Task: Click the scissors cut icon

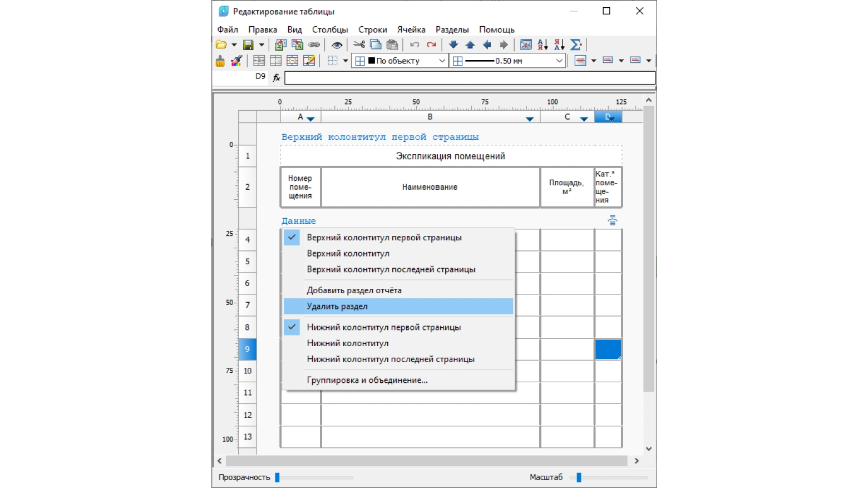Action: click(x=359, y=45)
